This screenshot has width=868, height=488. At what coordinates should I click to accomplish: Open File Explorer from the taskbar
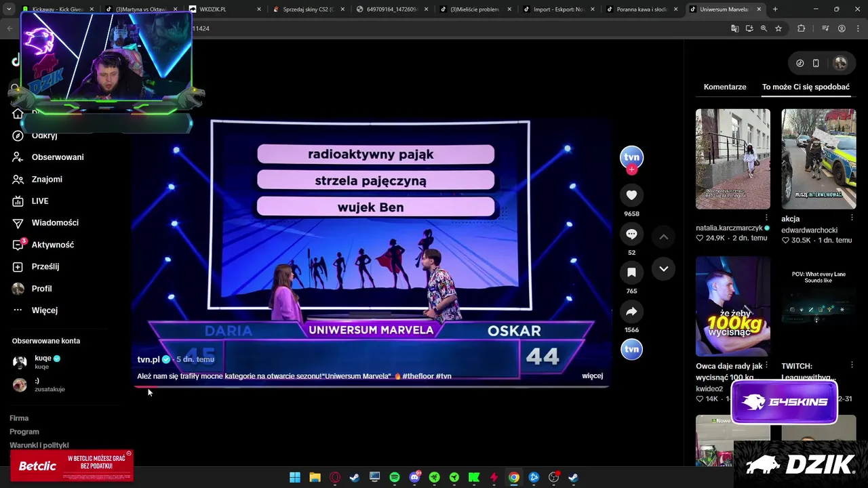pos(315,477)
